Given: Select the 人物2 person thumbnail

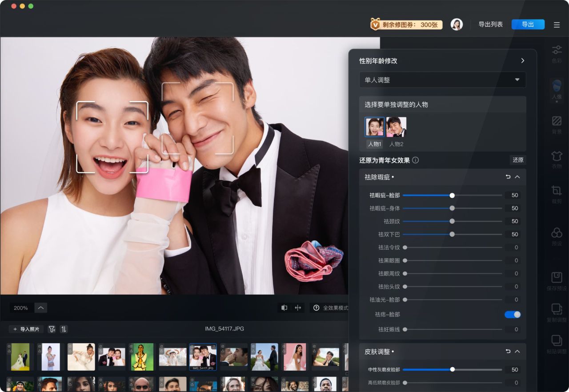Looking at the screenshot, I should (x=397, y=128).
